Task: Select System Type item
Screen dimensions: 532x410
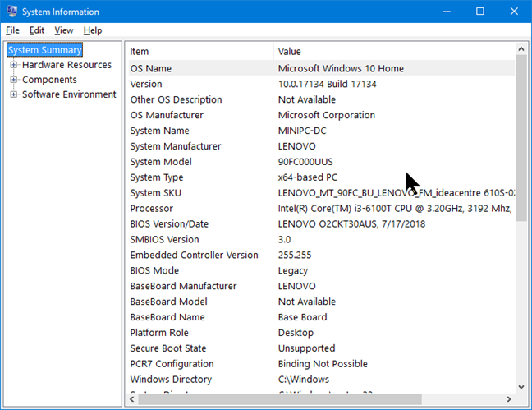Action: pyautogui.click(x=157, y=177)
